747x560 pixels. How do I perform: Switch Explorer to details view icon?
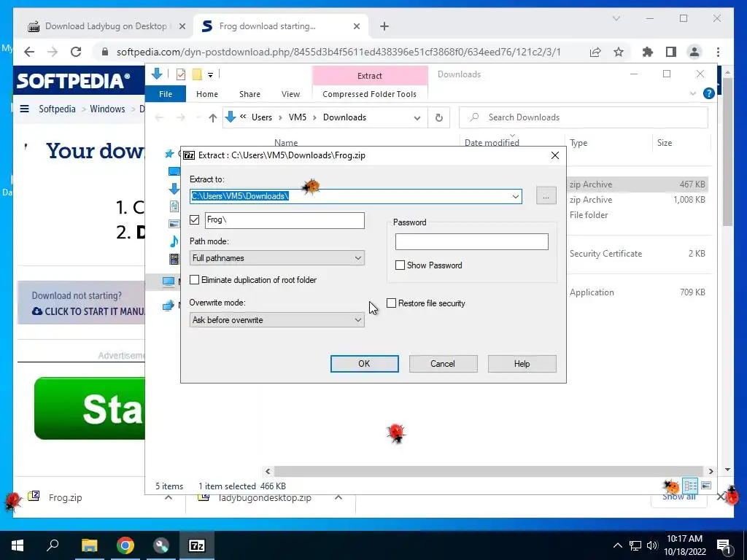690,486
